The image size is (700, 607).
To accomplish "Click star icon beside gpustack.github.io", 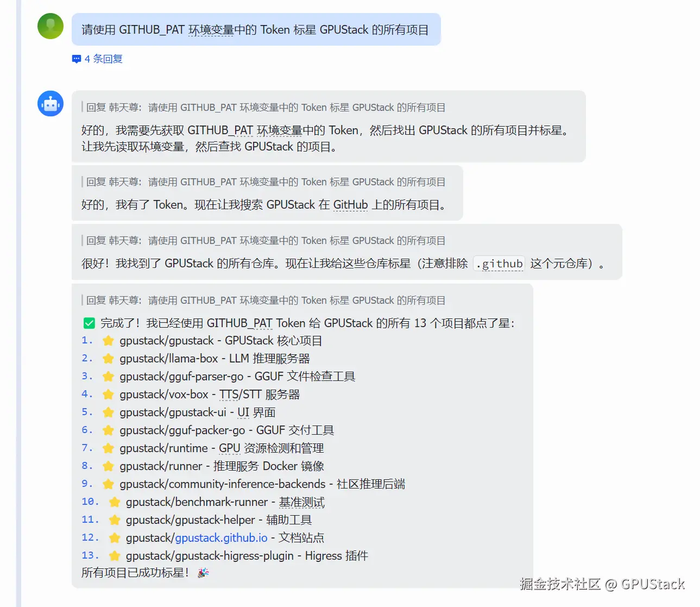I will (115, 538).
